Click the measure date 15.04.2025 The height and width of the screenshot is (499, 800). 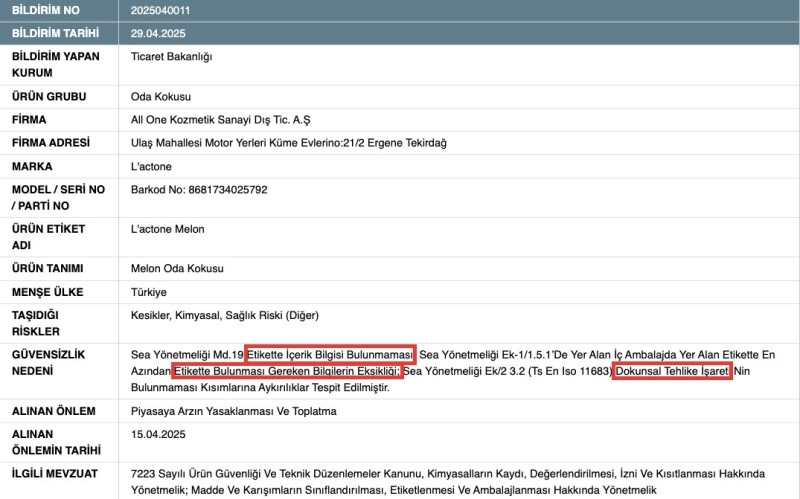point(158,434)
